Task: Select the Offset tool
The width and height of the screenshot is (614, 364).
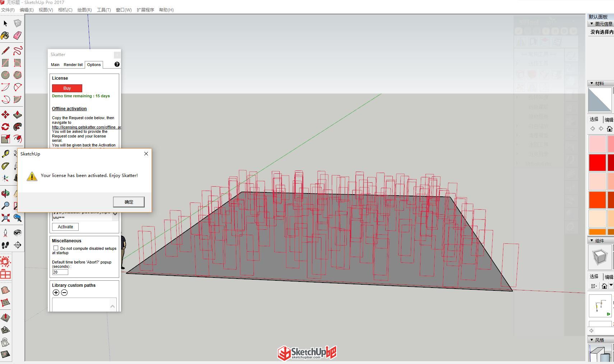Action: 18,139
